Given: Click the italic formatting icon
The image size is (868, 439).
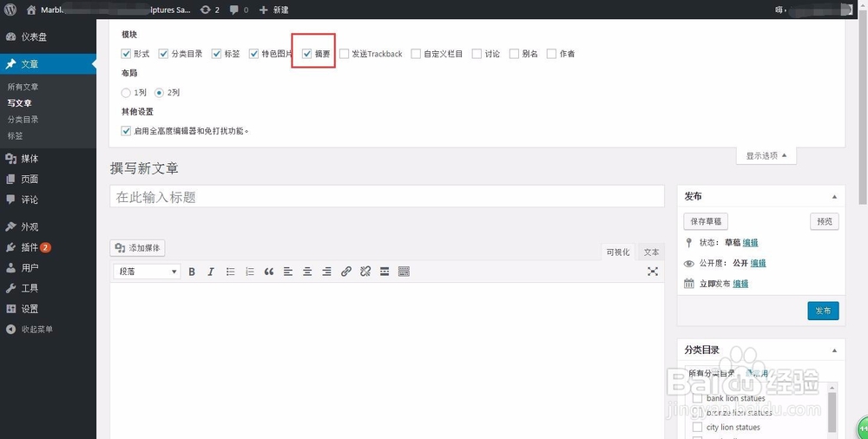Looking at the screenshot, I should click(210, 272).
